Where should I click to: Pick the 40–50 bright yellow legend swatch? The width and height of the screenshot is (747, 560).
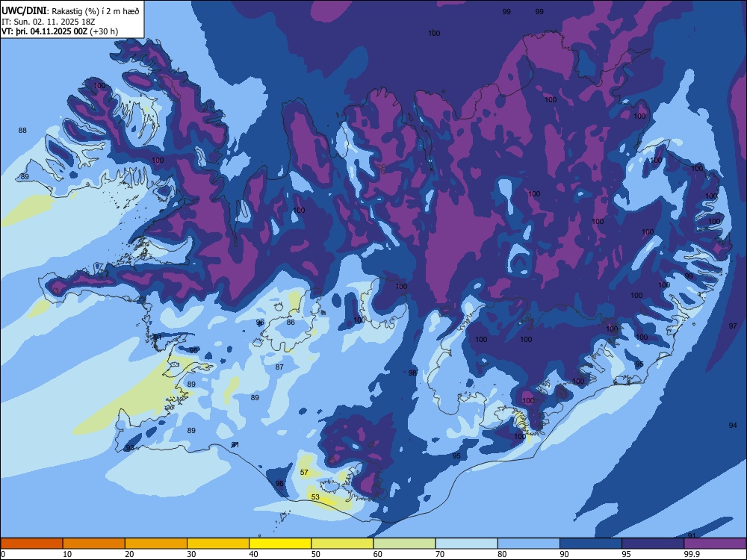click(x=280, y=544)
